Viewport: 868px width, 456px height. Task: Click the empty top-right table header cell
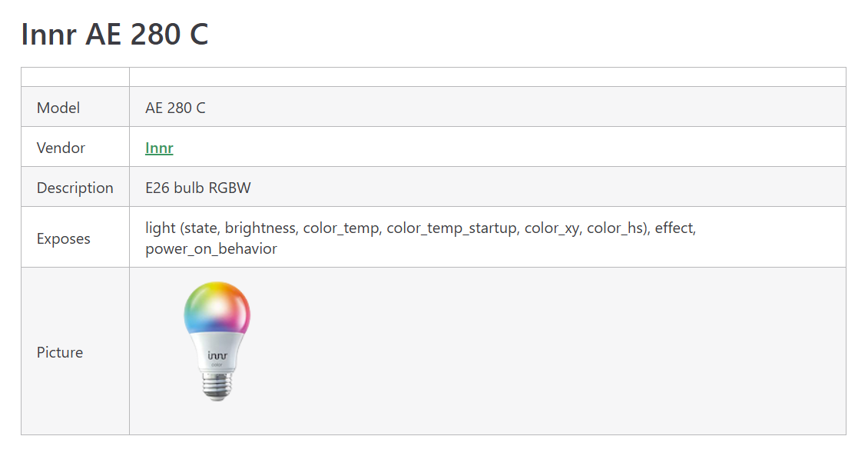point(487,77)
